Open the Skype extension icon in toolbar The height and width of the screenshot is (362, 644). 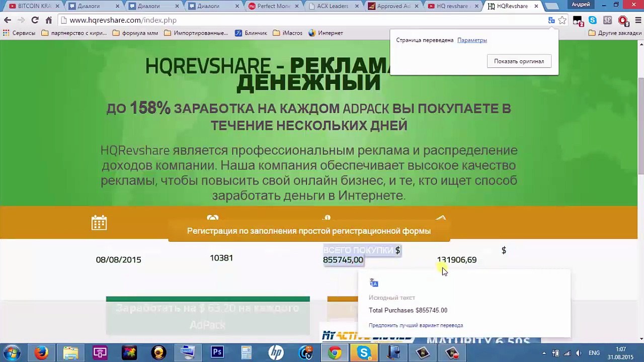(x=593, y=20)
